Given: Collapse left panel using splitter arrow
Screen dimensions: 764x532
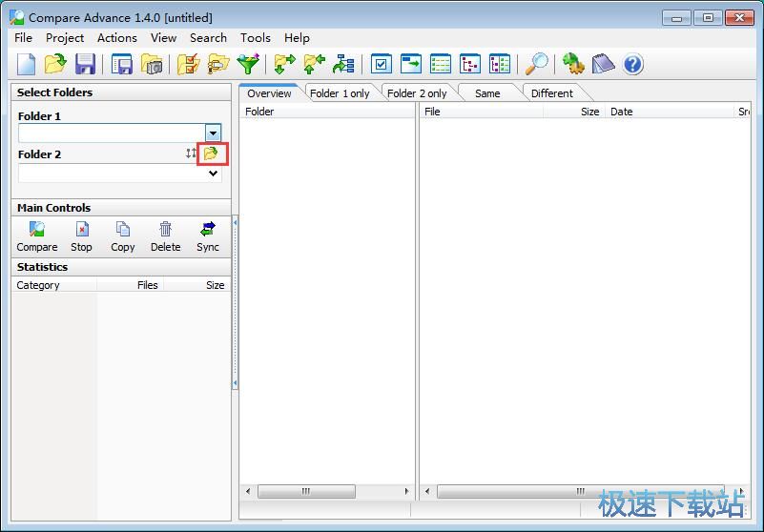Looking at the screenshot, I should click(235, 221).
